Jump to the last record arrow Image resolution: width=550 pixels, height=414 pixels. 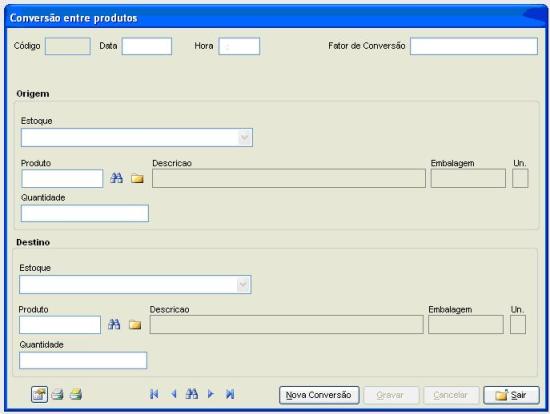[230, 394]
